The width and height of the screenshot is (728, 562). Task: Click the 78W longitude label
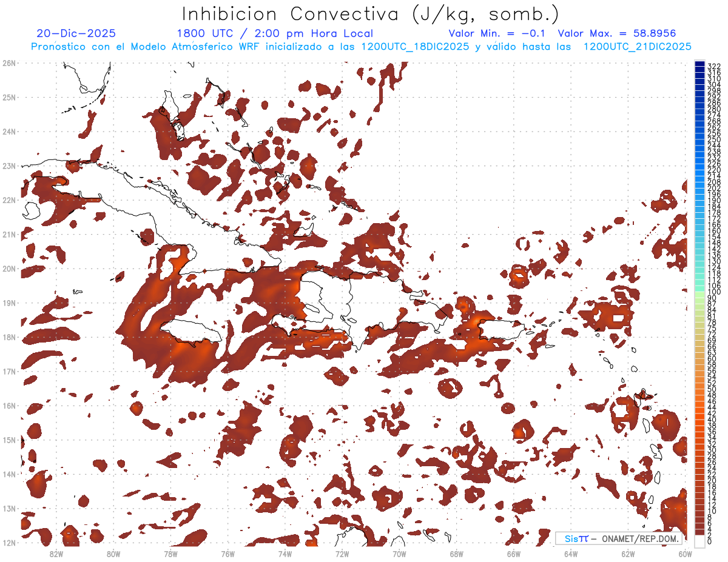pyautogui.click(x=170, y=554)
